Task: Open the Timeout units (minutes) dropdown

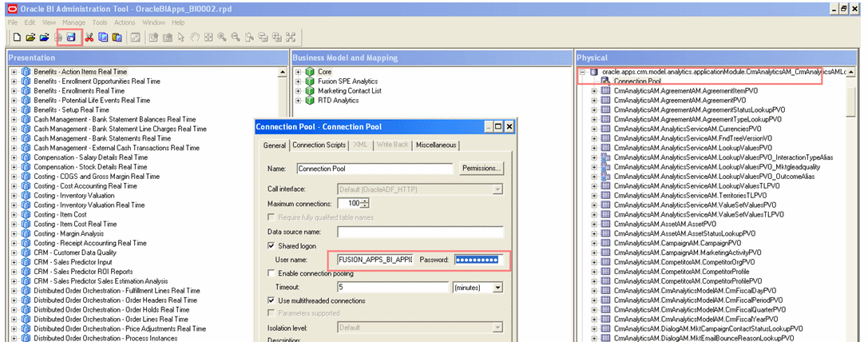Action: click(x=498, y=288)
